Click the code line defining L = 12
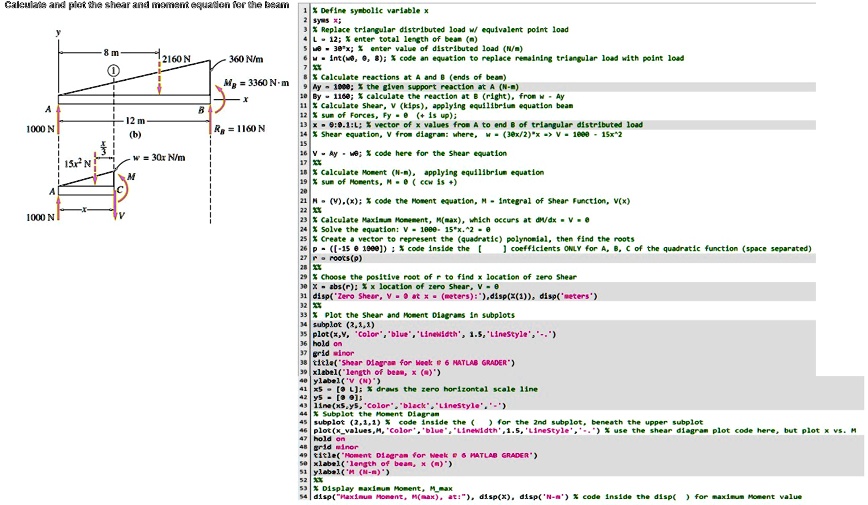Viewport: 868px width, 505px height. tap(395, 39)
